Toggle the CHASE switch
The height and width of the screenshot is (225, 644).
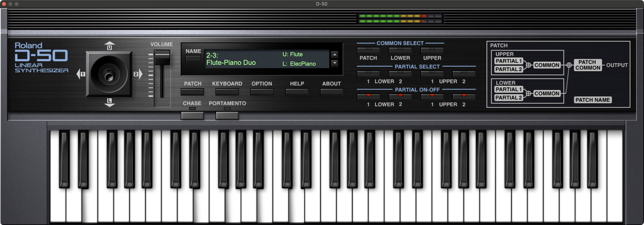click(192, 115)
